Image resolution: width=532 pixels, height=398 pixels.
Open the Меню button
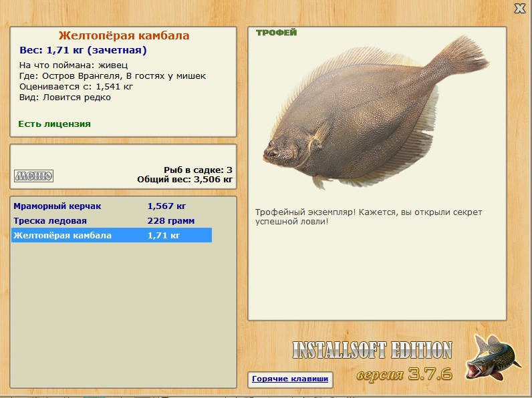pos(33,176)
